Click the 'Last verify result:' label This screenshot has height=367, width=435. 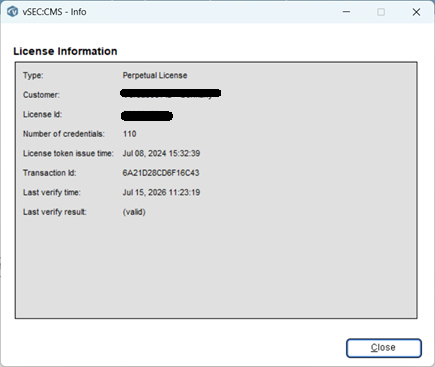coord(55,212)
